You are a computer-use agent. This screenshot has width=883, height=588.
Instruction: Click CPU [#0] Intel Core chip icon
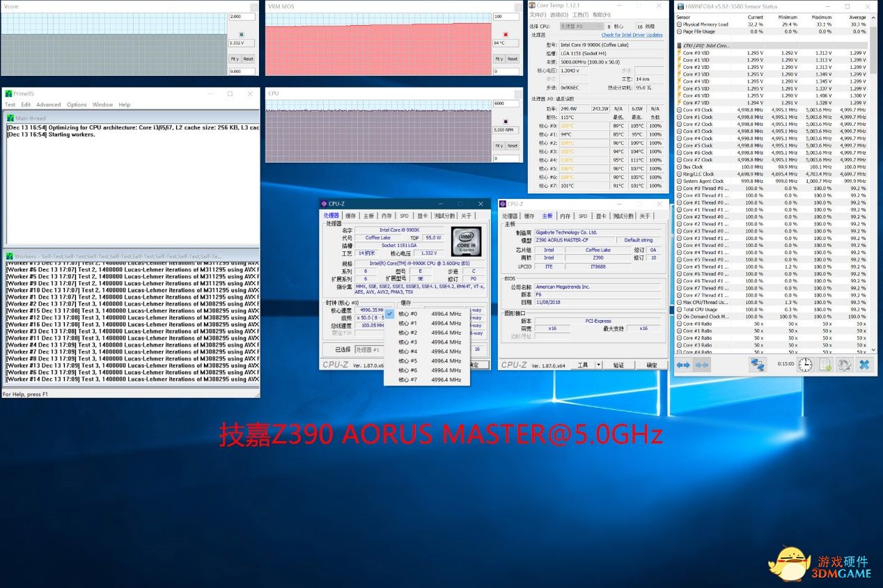(x=679, y=45)
